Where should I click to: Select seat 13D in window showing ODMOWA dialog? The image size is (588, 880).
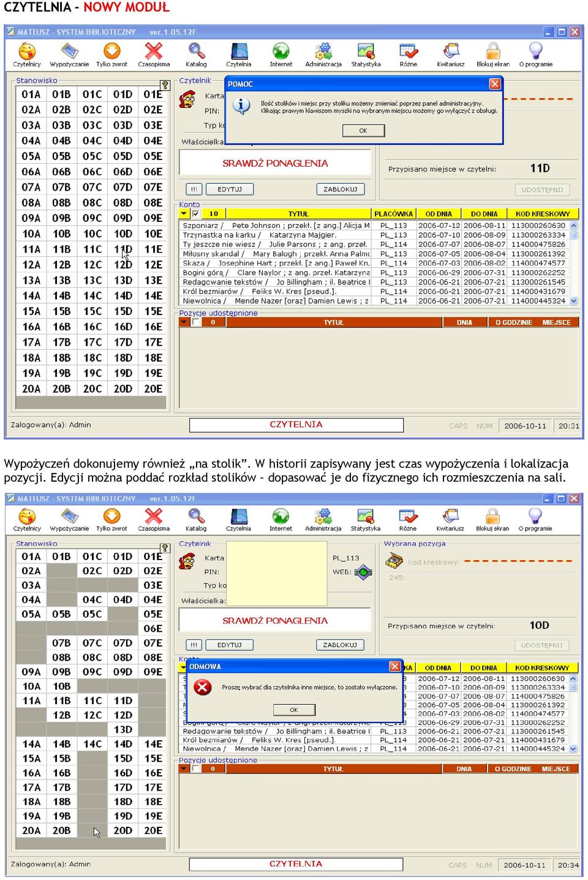tap(123, 729)
